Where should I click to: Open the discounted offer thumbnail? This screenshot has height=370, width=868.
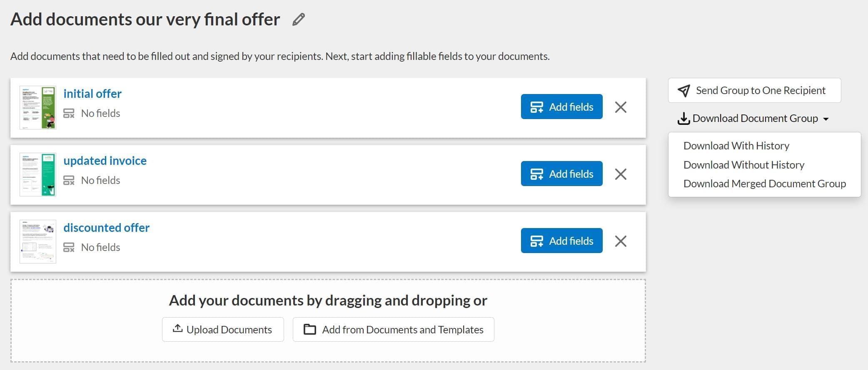[38, 241]
